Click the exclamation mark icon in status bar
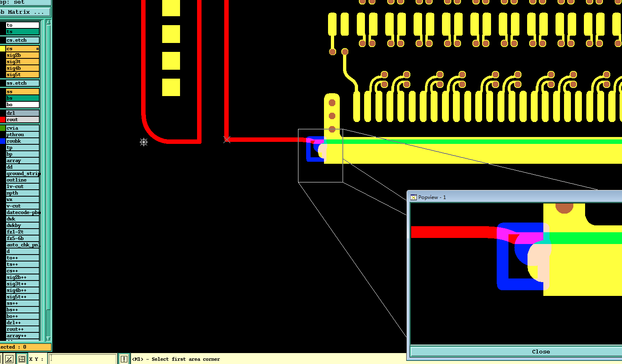Image resolution: width=622 pixels, height=364 pixels. pos(124,359)
